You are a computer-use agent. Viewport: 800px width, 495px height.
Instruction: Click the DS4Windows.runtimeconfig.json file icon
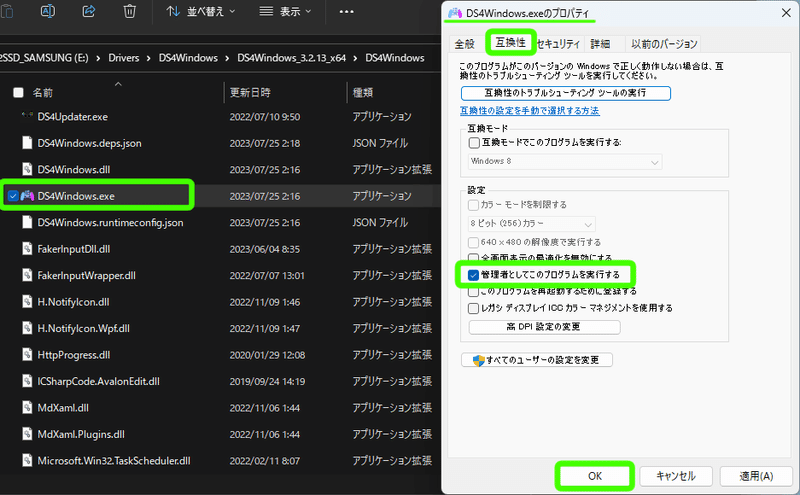pyautogui.click(x=28, y=222)
